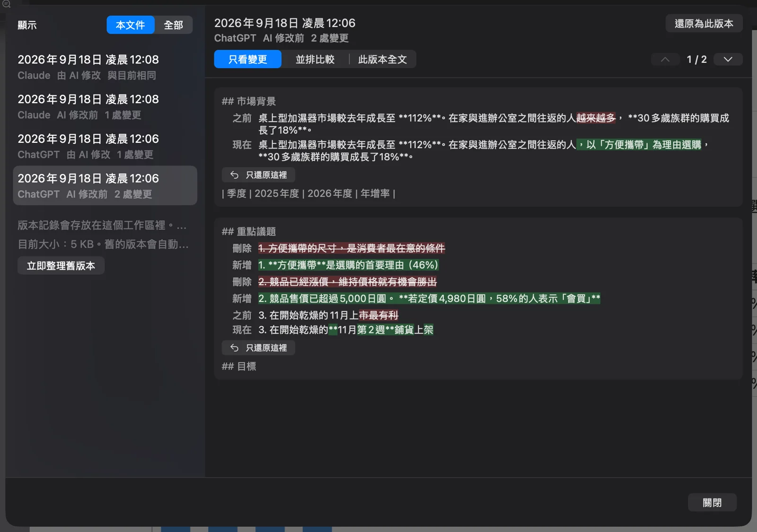Select the 只看變更 view tab
The height and width of the screenshot is (532, 757).
(x=247, y=60)
